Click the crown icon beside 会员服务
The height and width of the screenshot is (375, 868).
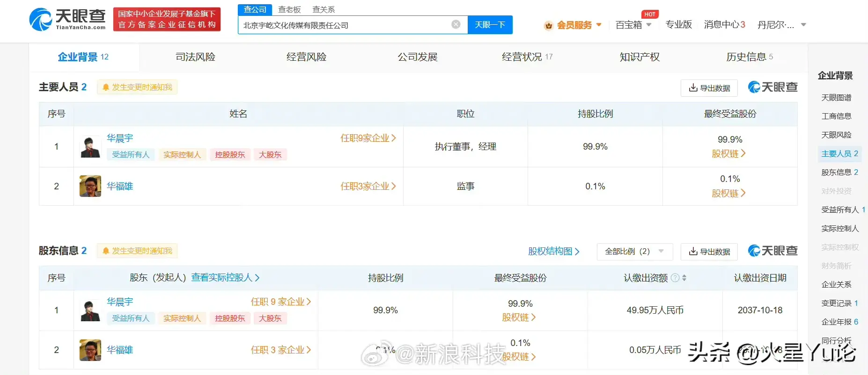548,25
